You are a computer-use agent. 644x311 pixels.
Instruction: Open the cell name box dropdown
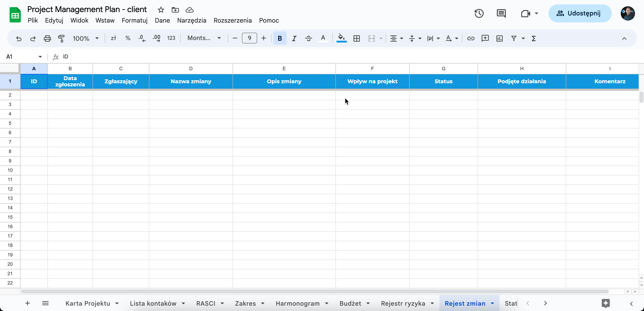(x=40, y=57)
